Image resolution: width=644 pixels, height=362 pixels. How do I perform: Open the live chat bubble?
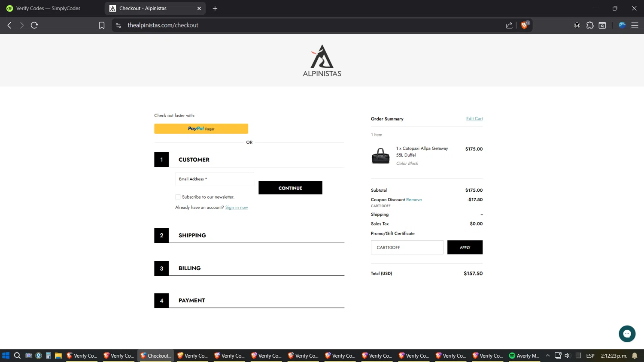(627, 334)
